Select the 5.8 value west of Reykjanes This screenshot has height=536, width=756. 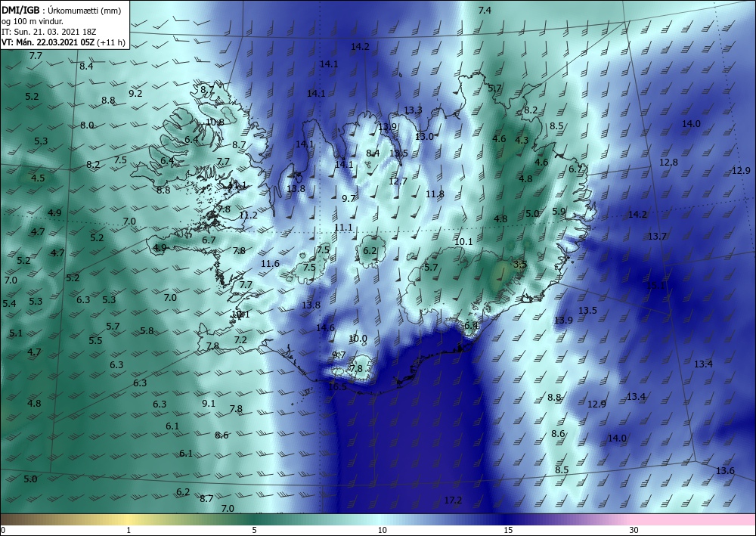(x=147, y=330)
